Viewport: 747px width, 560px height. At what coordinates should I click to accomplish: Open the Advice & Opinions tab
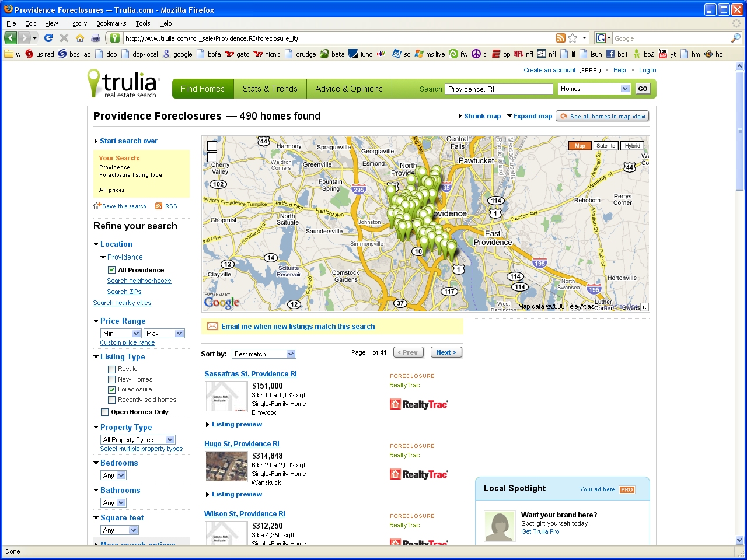pos(349,89)
